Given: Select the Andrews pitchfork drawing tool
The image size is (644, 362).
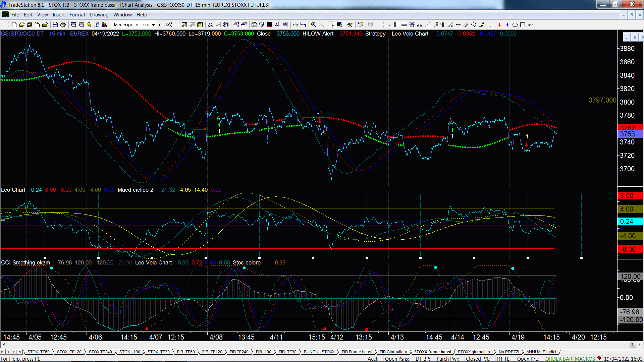Looking at the screenshot, I should tap(389, 25).
